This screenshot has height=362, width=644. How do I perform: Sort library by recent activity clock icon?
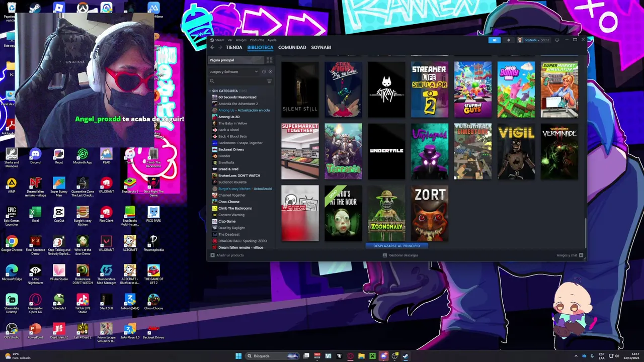tap(264, 71)
